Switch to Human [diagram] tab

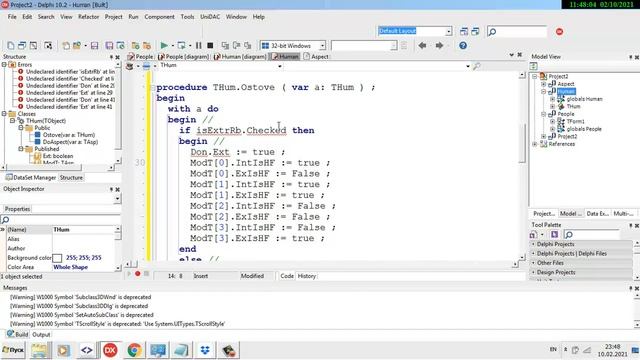tap(241, 57)
